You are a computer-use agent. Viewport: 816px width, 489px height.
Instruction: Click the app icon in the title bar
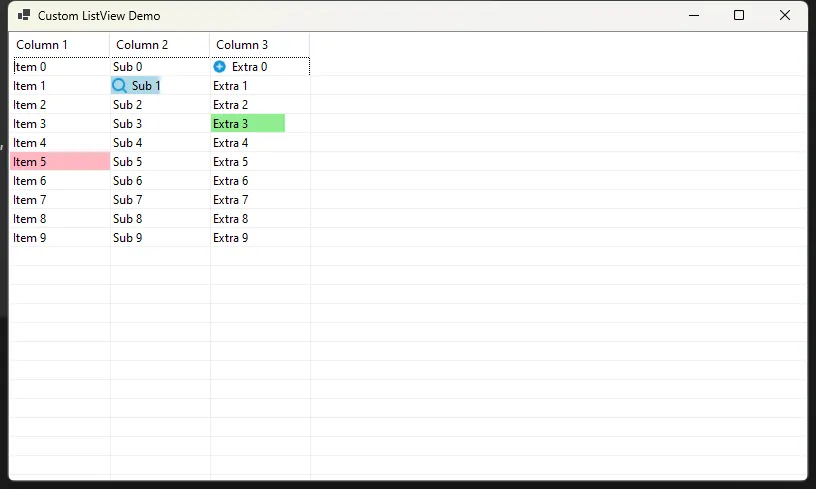pos(24,16)
